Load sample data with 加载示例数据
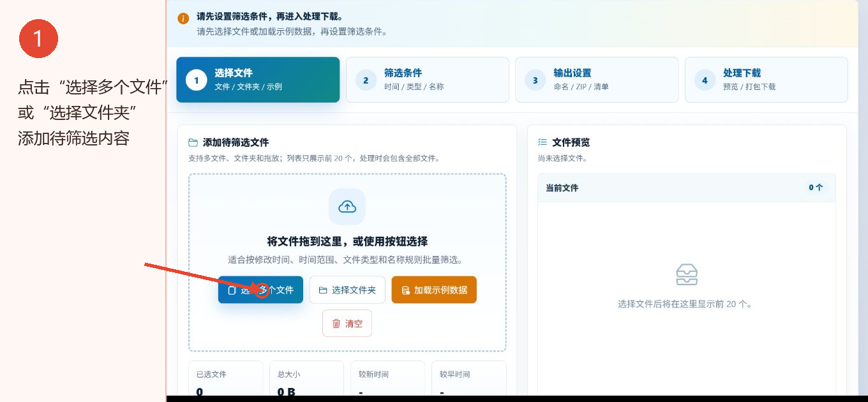Image resolution: width=868 pixels, height=402 pixels. point(434,290)
